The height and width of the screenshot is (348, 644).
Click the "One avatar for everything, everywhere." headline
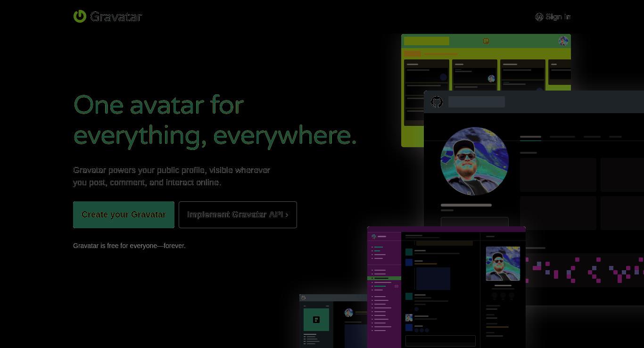tap(215, 120)
